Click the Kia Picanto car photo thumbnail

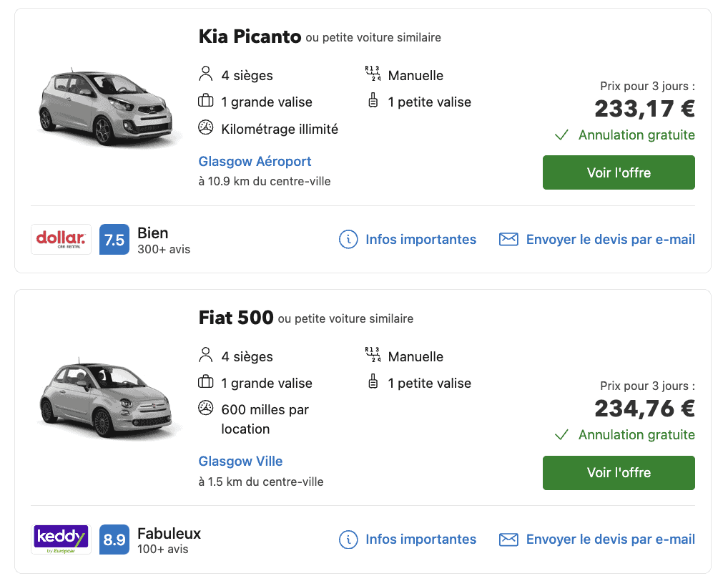[x=107, y=109]
